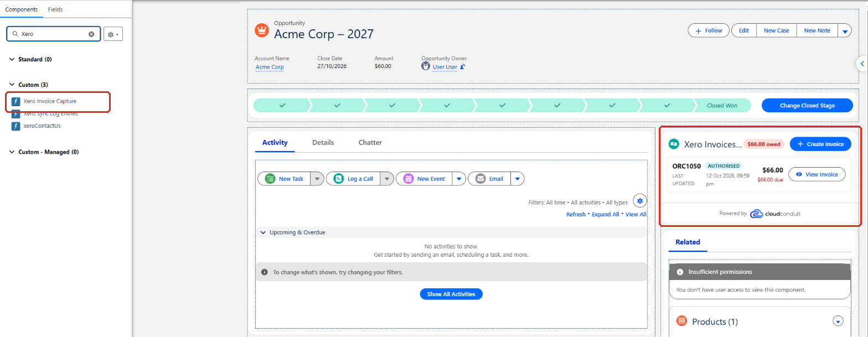868x337 pixels.
Task: Collapse the Upcoming & Overdue section
Action: (x=263, y=232)
